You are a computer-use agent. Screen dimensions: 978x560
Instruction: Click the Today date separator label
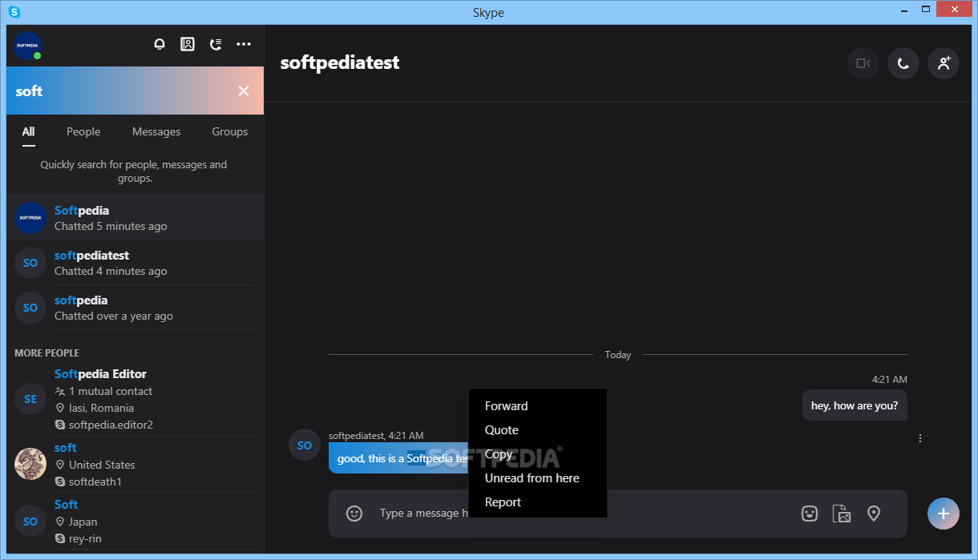[618, 354]
